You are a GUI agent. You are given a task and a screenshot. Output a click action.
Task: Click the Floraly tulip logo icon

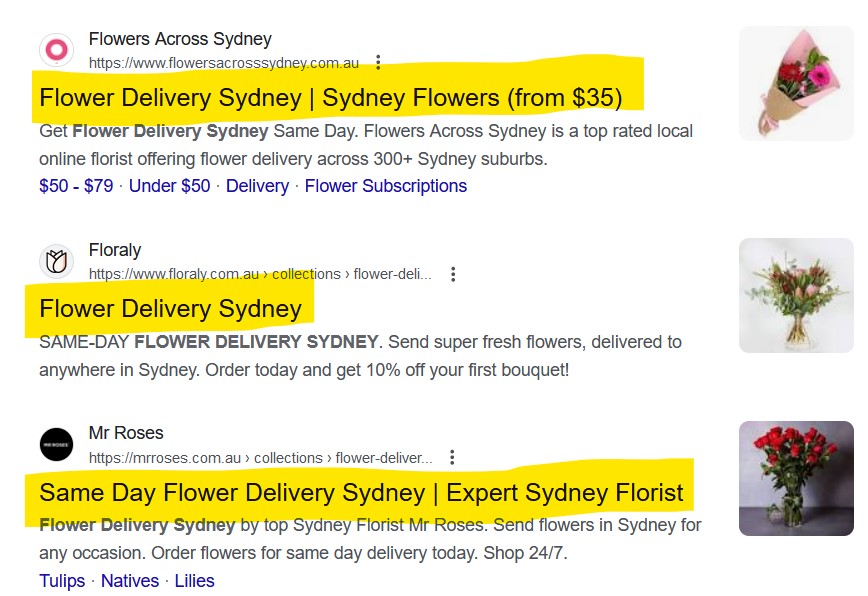55,260
